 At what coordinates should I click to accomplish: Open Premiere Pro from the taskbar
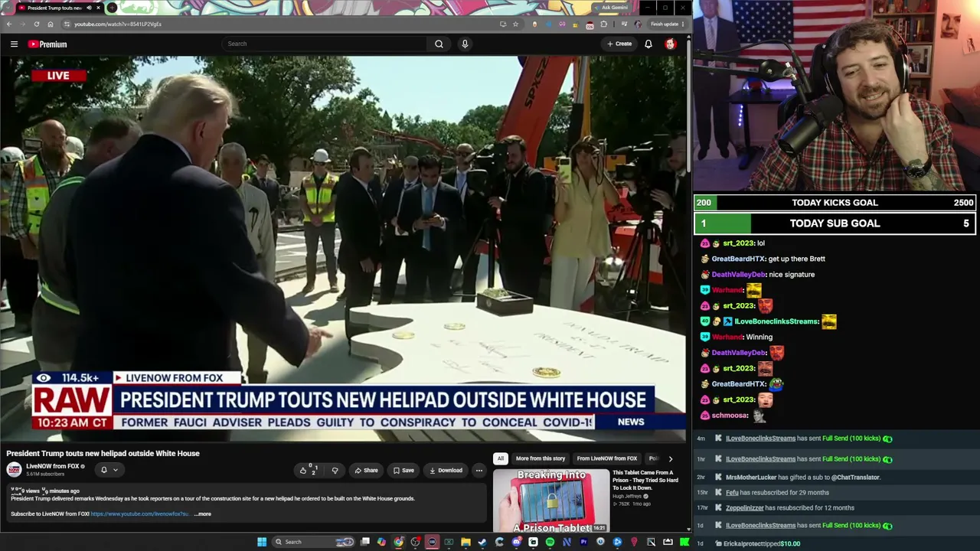[583, 542]
